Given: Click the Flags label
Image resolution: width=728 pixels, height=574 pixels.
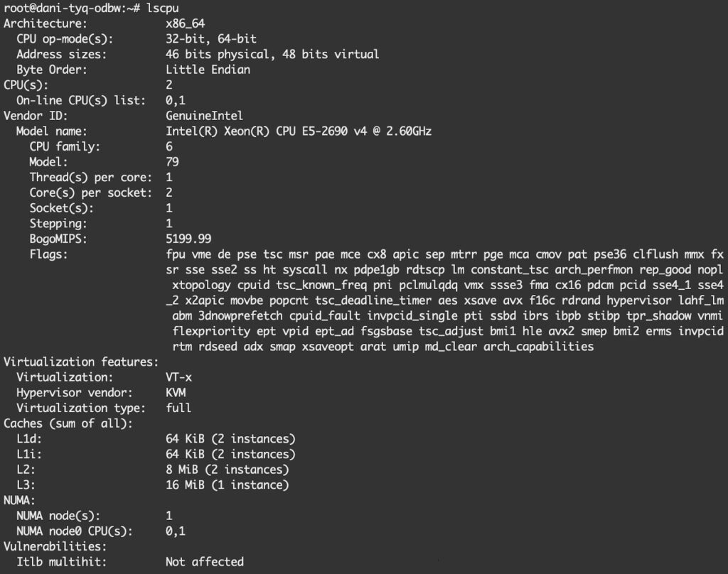Looking at the screenshot, I should pos(48,254).
